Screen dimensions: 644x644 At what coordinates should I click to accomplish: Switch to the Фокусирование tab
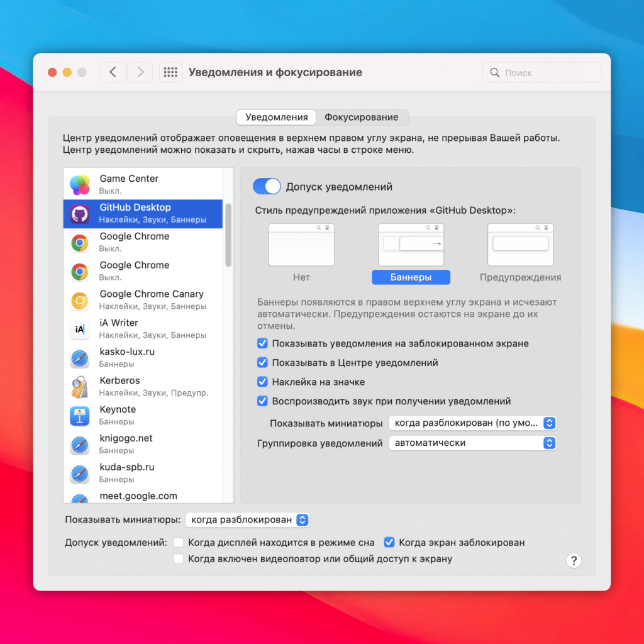[x=361, y=118]
